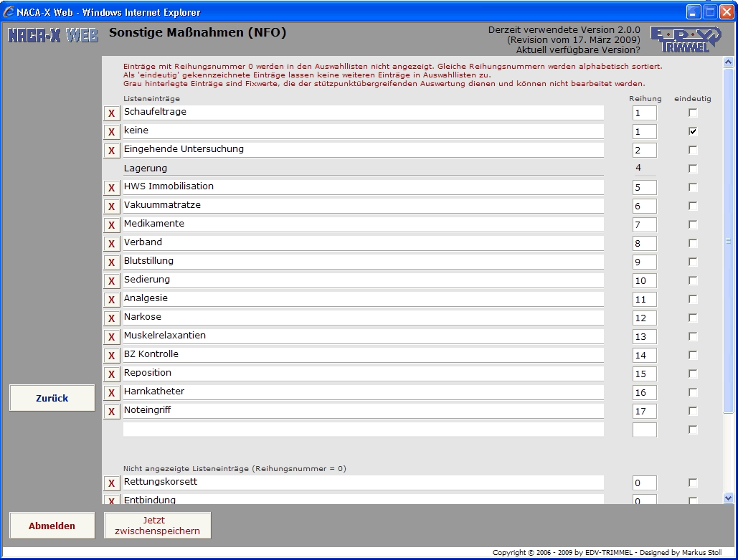This screenshot has height=560, width=738.
Task: Remove the Verband entry via X
Action: (112, 244)
